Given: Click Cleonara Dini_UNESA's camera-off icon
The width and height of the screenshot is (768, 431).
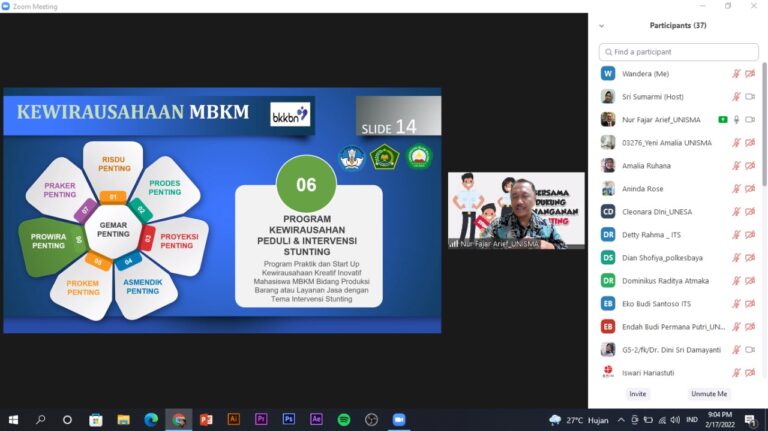Looking at the screenshot, I should pyautogui.click(x=750, y=212).
